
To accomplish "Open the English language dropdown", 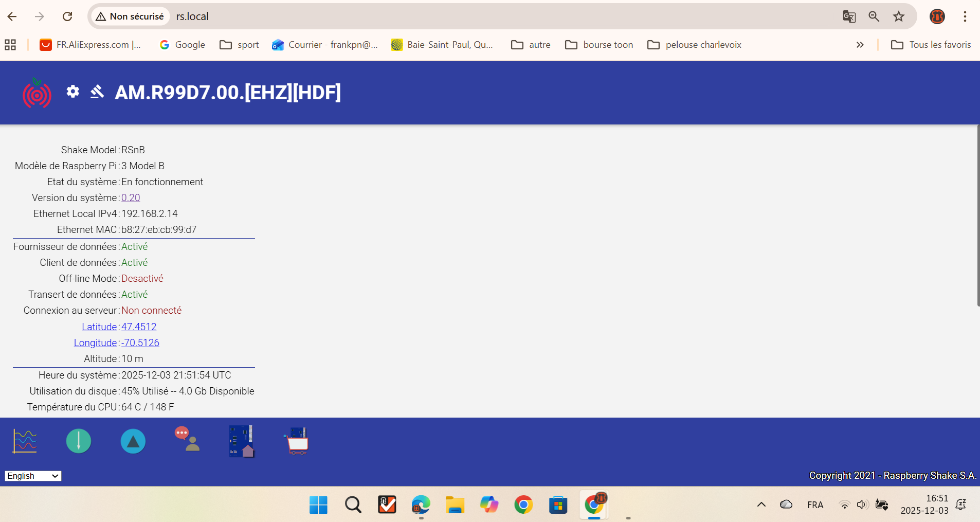I will coord(33,476).
